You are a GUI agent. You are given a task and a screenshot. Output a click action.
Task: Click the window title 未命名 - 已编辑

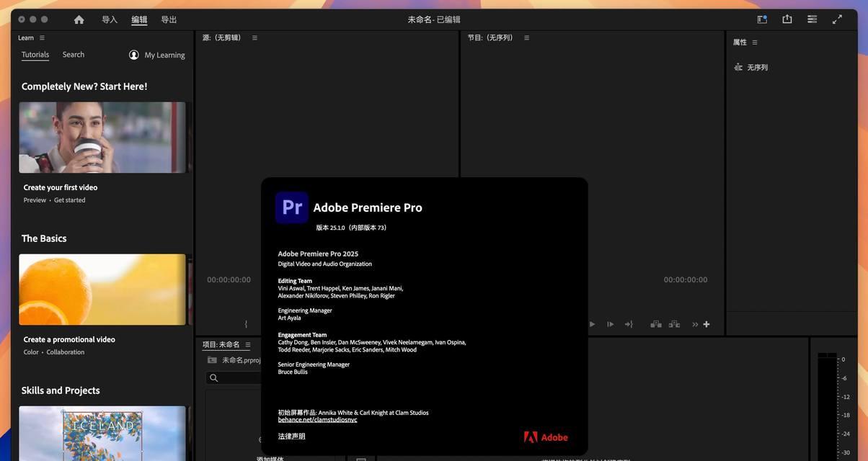(434, 19)
